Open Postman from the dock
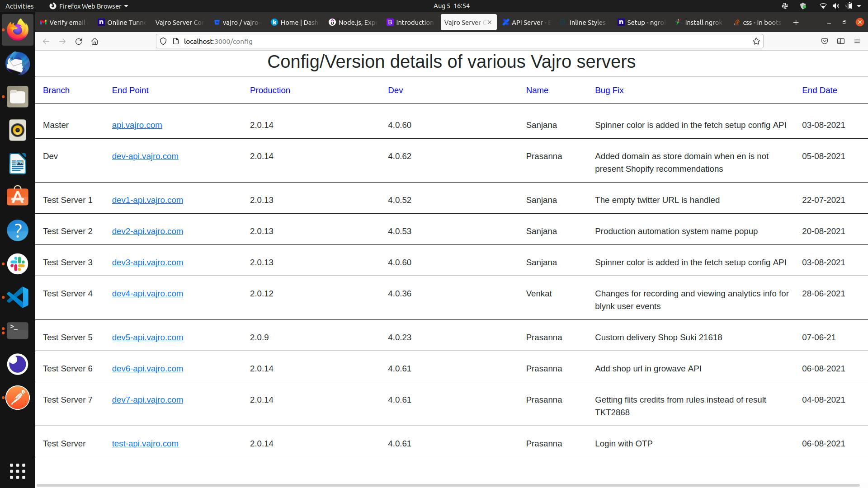868x488 pixels. [x=18, y=398]
